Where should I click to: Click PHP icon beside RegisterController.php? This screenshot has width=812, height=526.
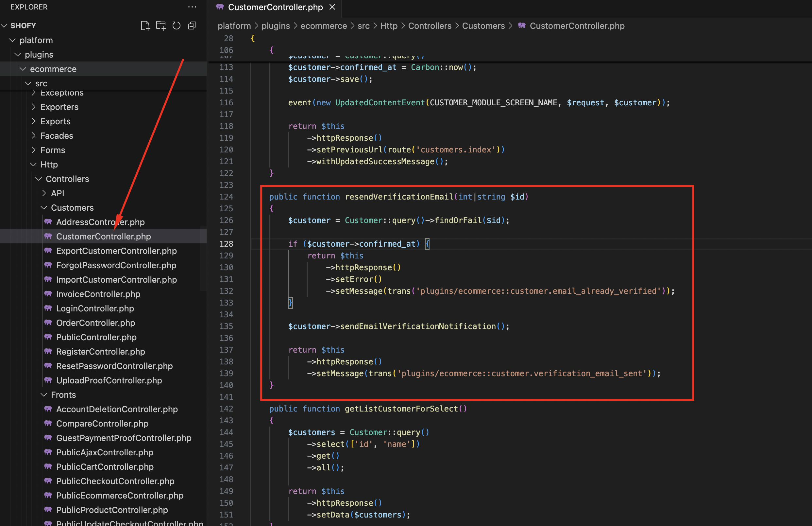click(48, 351)
